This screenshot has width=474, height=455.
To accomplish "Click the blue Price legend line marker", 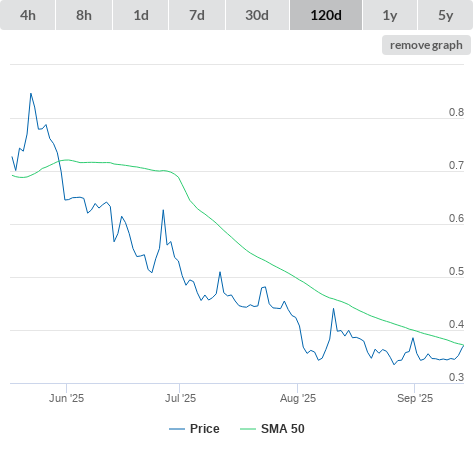I will point(177,429).
